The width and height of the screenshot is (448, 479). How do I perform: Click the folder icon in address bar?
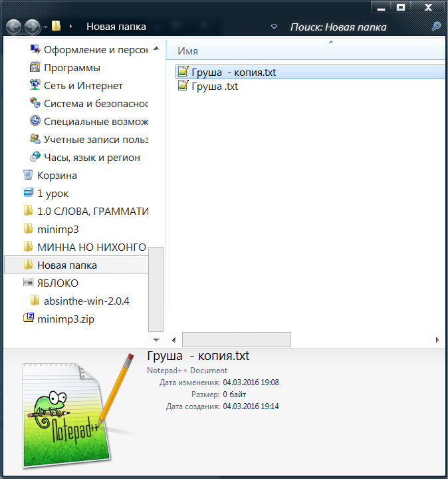(56, 26)
